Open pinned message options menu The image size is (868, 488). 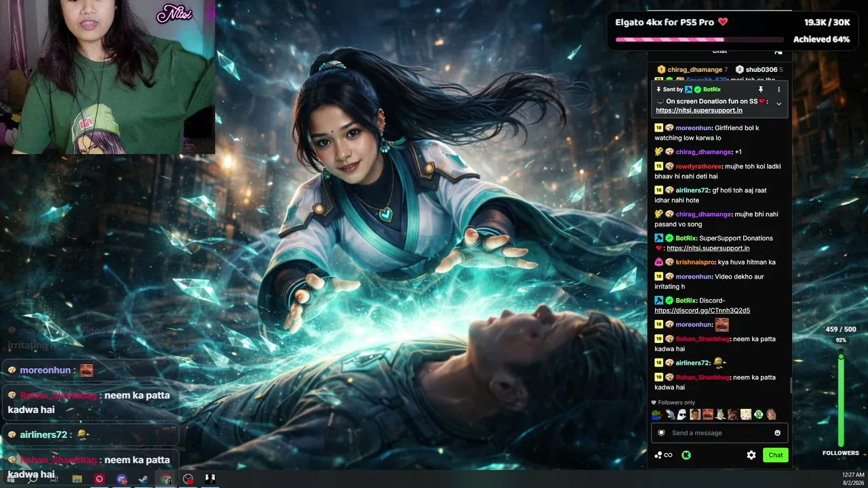[x=778, y=89]
